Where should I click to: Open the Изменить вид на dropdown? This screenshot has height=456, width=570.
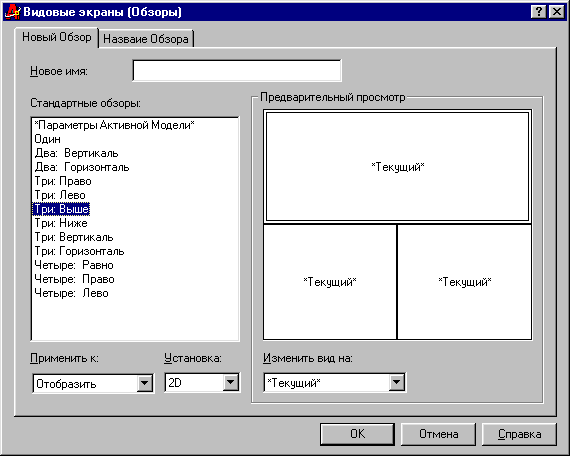point(397,382)
